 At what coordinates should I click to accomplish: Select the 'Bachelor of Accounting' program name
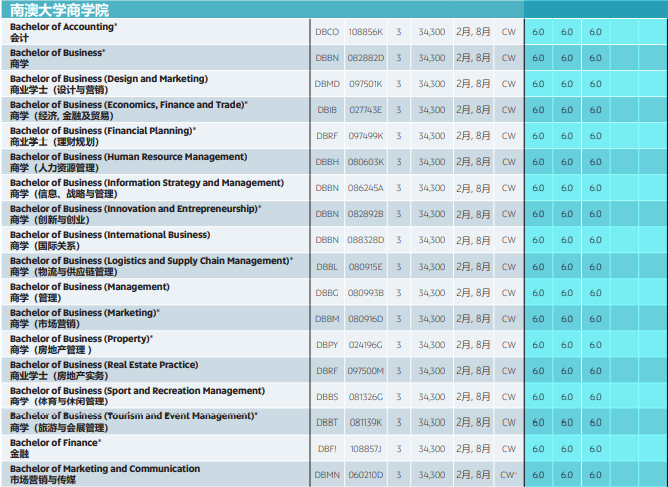coord(63,26)
